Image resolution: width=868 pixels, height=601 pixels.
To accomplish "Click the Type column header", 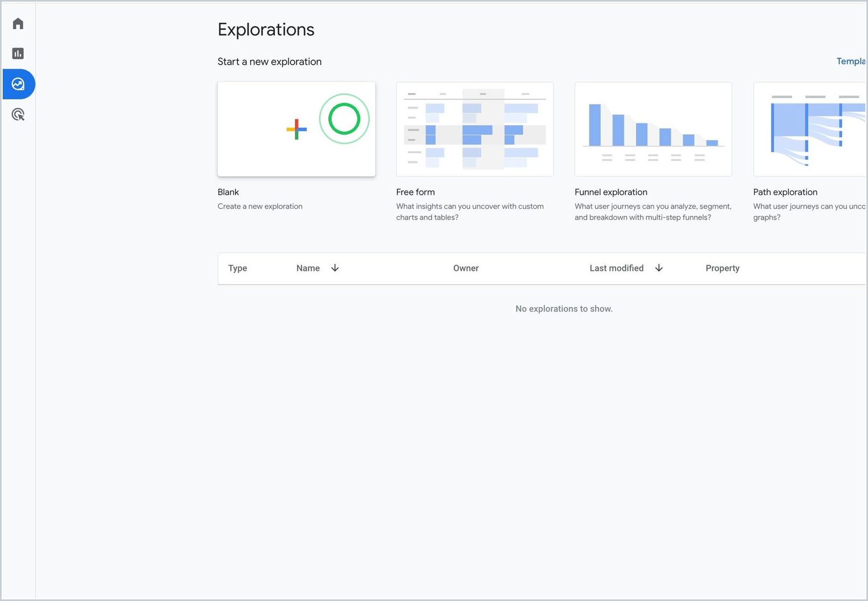I will (237, 268).
